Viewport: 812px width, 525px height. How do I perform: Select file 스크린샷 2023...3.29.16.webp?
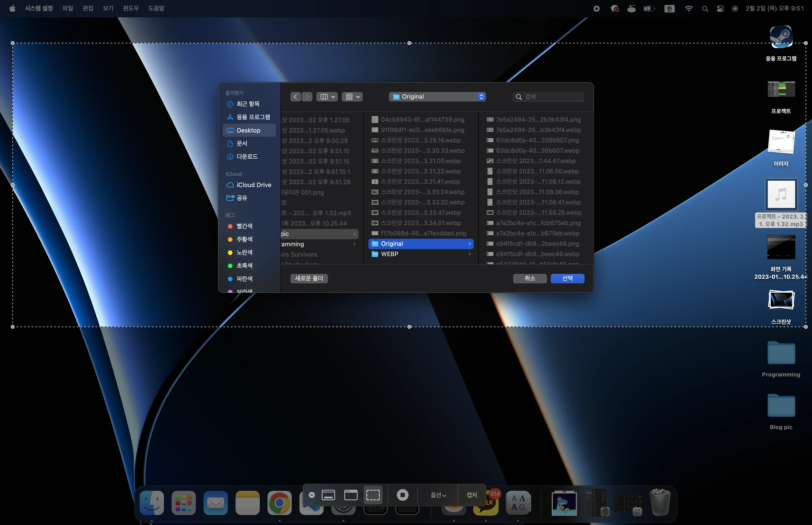coord(421,141)
